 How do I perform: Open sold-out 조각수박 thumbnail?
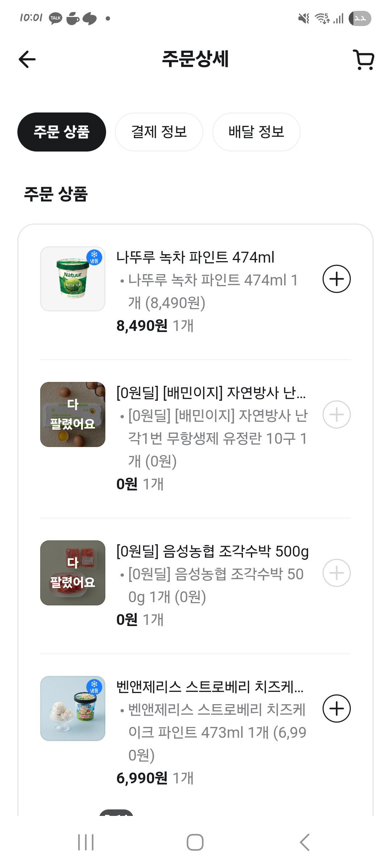(x=73, y=573)
